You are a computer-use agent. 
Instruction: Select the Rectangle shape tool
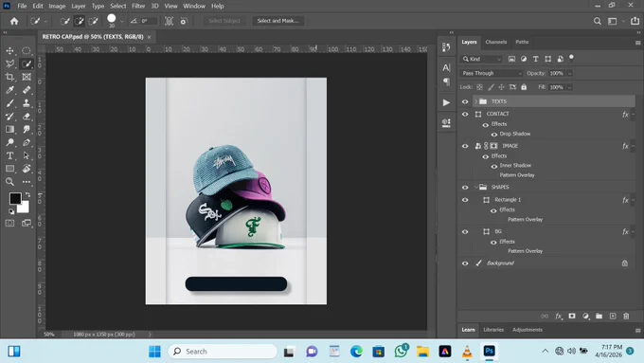9,169
